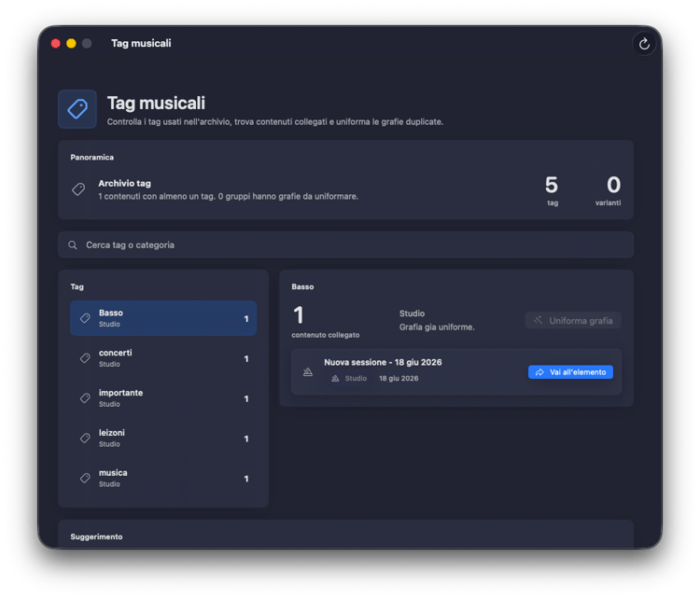Click the arrow icon in Vai all'elemento

[539, 372]
